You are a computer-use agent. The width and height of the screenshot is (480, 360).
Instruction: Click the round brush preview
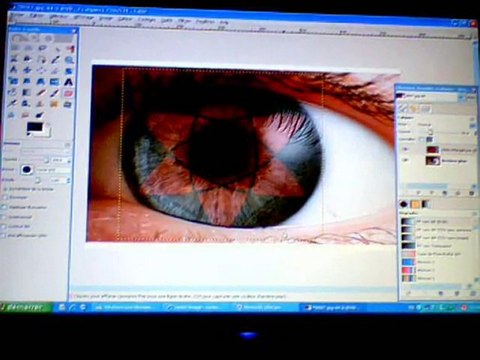26,170
